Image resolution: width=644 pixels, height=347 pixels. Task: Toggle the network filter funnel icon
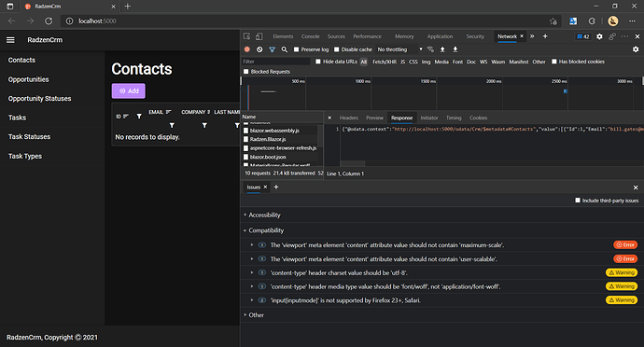coord(272,49)
